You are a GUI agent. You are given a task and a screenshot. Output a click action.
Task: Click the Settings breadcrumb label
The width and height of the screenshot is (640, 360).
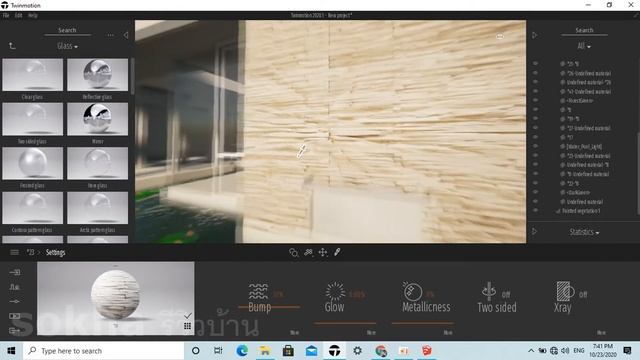pos(56,253)
